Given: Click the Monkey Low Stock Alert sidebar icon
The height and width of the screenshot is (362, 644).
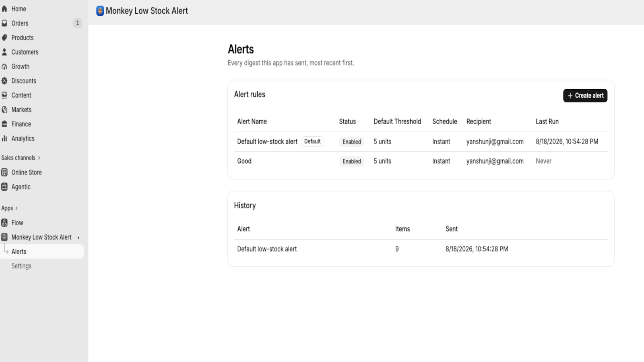Looking at the screenshot, I should point(4,237).
